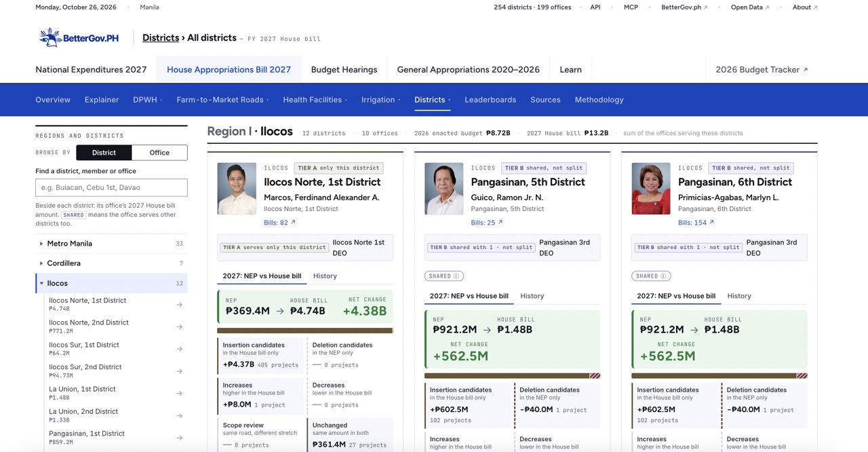The width and height of the screenshot is (868, 452).
Task: Open Pangasinan, 6th District card title
Action: click(735, 182)
